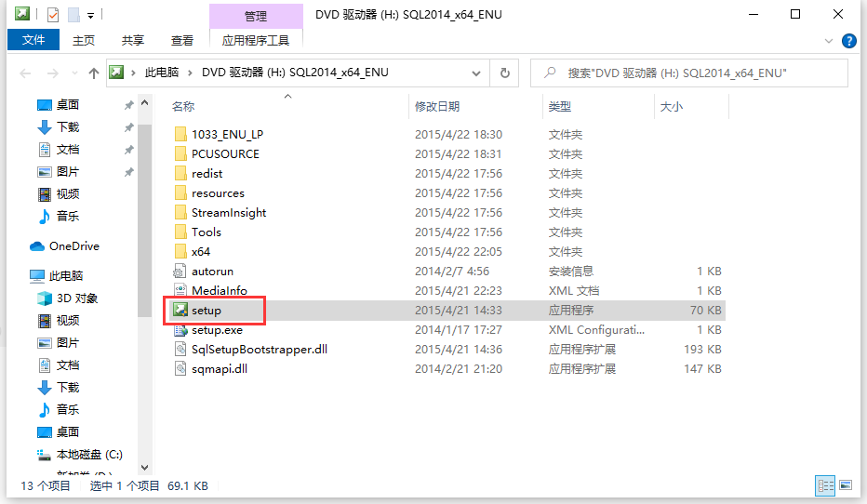
Task: Open 本地磁盘 (C:) in navigation pane
Action: (x=89, y=455)
